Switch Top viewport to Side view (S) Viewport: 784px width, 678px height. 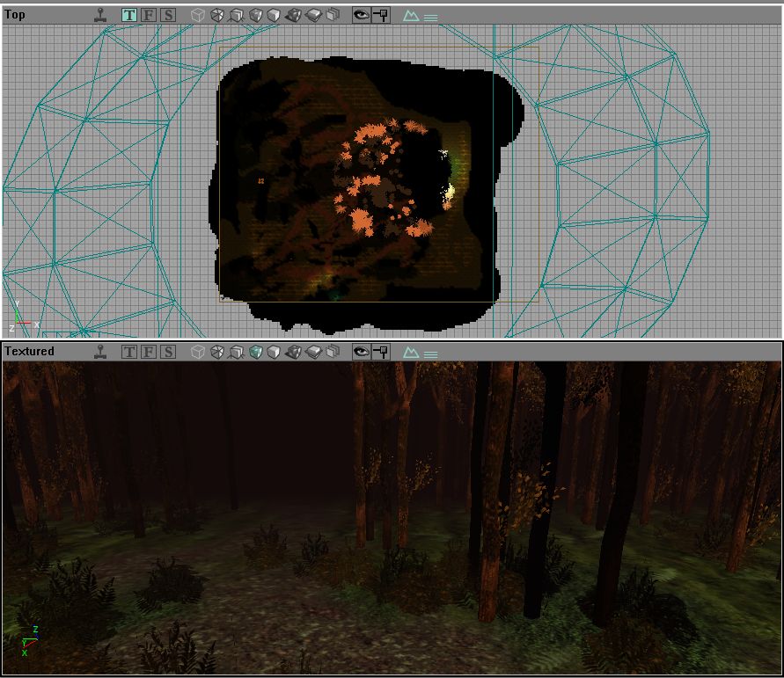coord(168,16)
